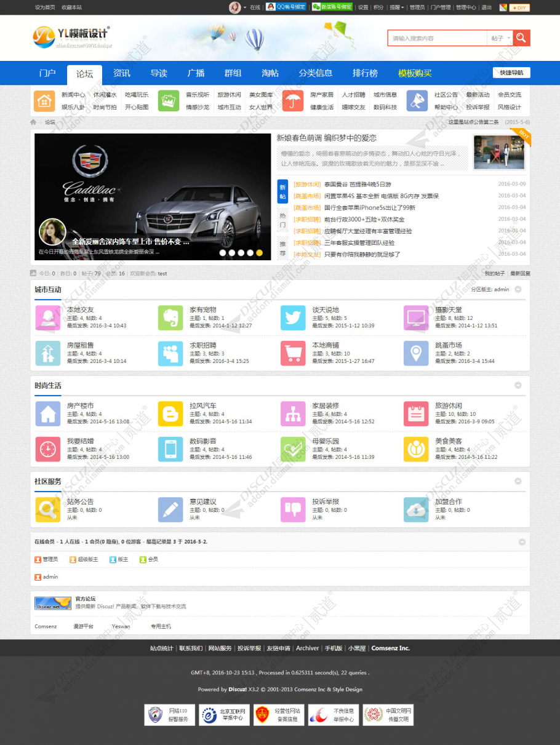Open 最新回复 link
The image size is (560, 745).
tap(520, 273)
